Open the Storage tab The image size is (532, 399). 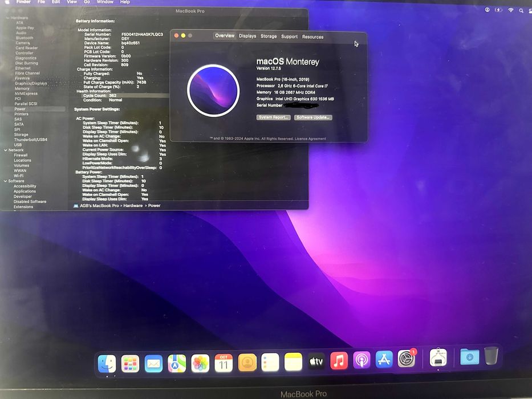[x=269, y=36]
